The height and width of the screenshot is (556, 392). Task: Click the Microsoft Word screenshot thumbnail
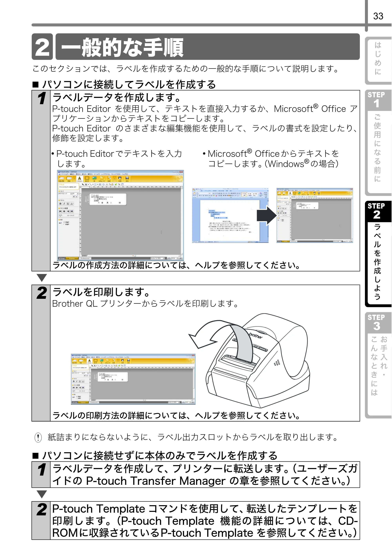click(x=230, y=215)
